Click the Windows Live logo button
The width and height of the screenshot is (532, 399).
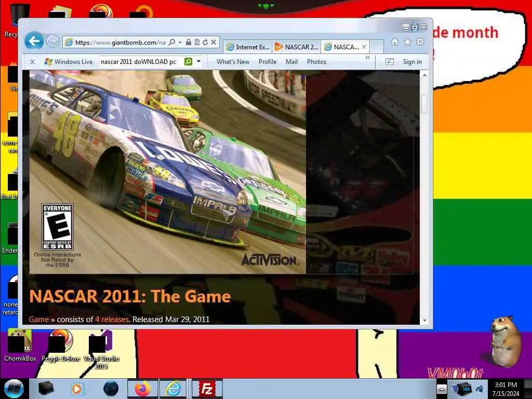pyautogui.click(x=69, y=62)
